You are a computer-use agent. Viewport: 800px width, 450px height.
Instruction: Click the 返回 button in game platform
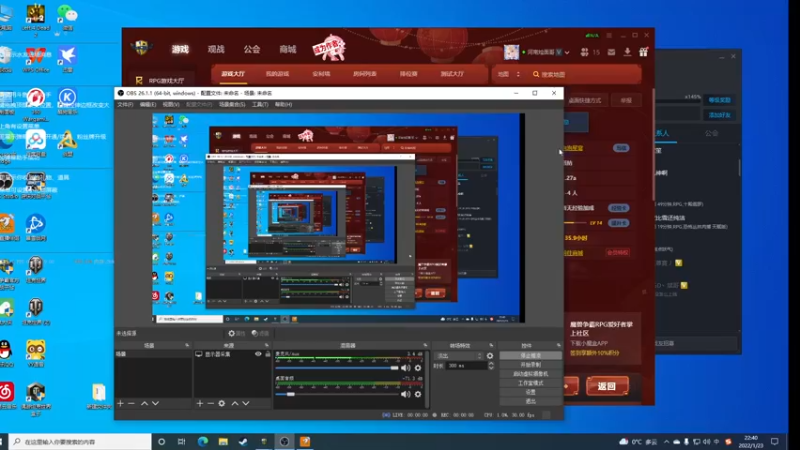[x=607, y=386]
